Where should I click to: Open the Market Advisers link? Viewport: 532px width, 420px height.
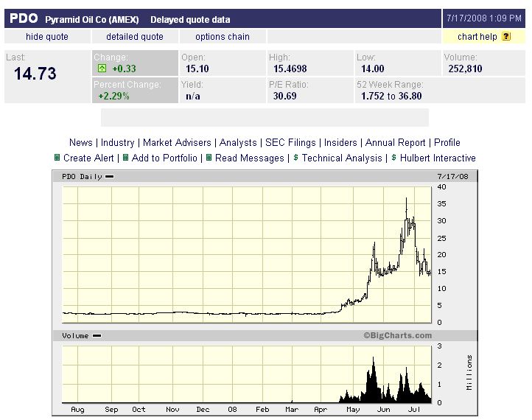177,142
